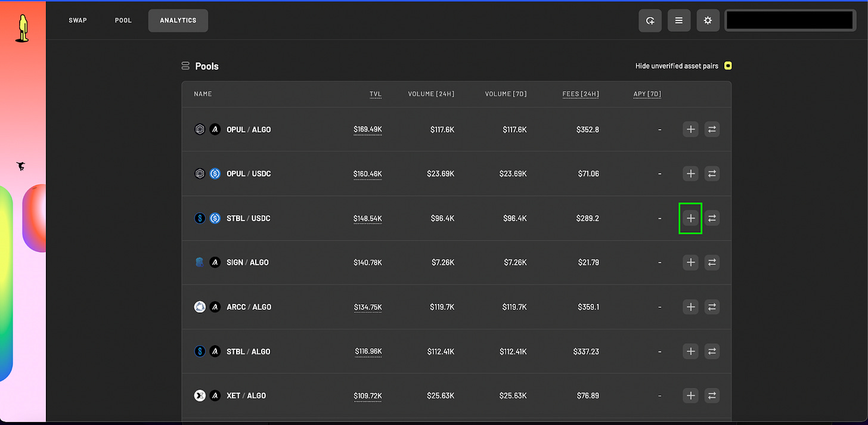This screenshot has height=425, width=868.
Task: Click TVL value $160.46K
Action: pyautogui.click(x=367, y=173)
